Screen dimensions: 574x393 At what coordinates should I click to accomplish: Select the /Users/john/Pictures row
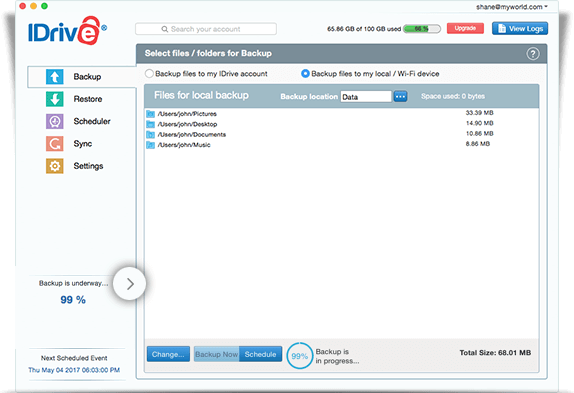pos(342,114)
